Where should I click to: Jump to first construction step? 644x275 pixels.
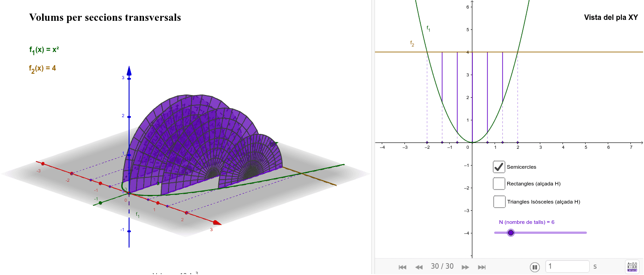point(402,267)
